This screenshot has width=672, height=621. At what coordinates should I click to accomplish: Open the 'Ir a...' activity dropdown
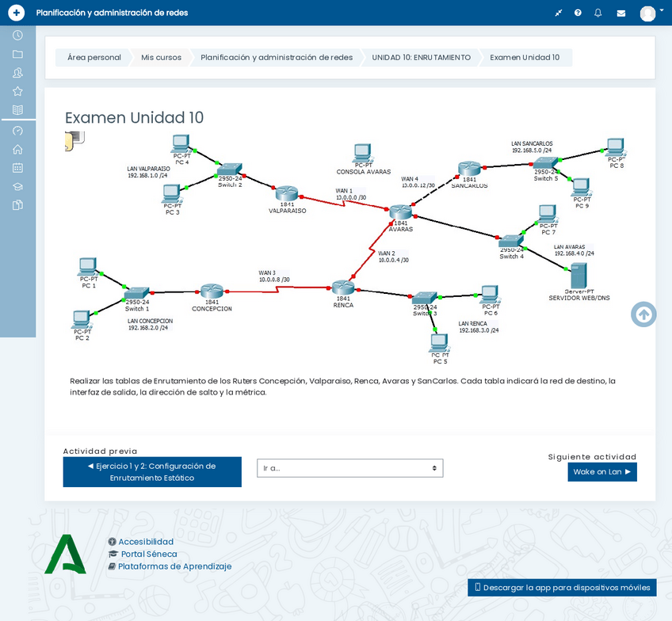click(x=349, y=468)
